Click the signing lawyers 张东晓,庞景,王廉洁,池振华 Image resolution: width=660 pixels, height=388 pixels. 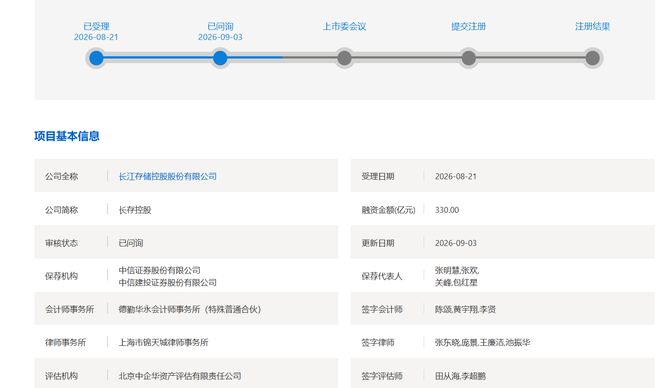pyautogui.click(x=482, y=342)
